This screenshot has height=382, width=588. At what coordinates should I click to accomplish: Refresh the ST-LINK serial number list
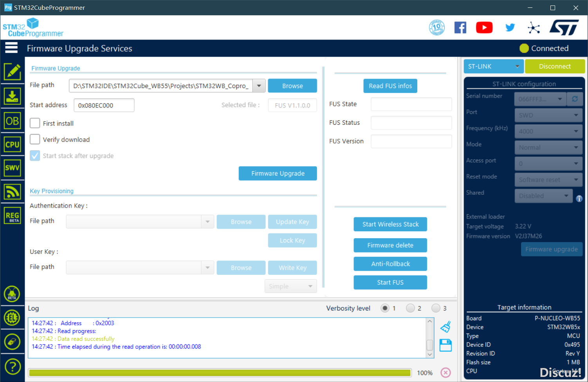575,99
